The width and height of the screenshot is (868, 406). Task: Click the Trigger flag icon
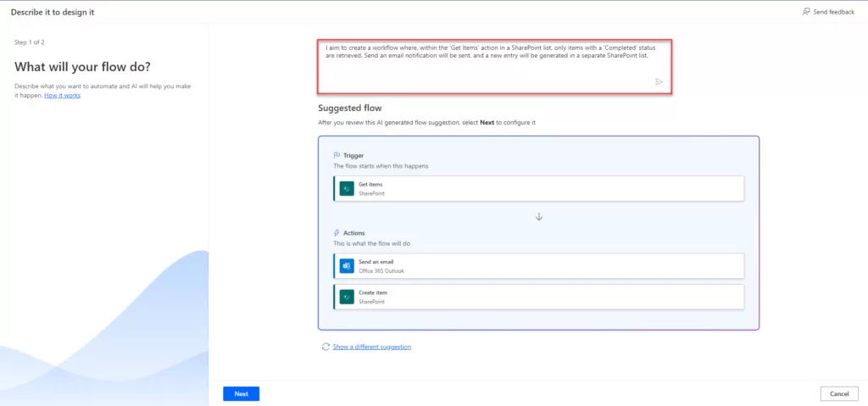pyautogui.click(x=337, y=156)
